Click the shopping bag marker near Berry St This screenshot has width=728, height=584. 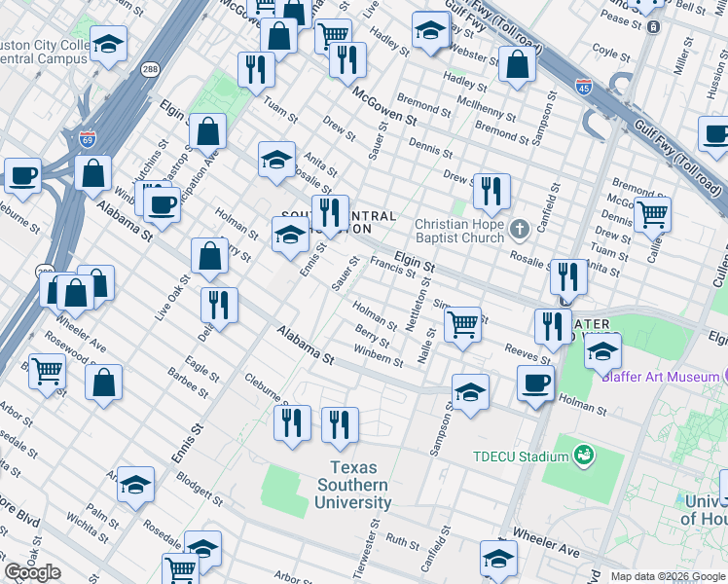click(210, 258)
